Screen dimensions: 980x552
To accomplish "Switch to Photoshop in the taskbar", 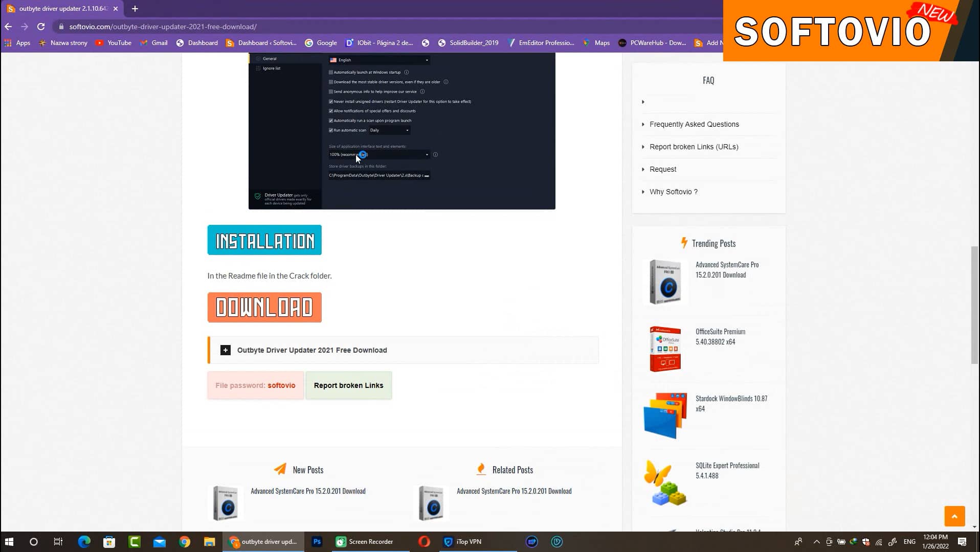I will (x=317, y=542).
